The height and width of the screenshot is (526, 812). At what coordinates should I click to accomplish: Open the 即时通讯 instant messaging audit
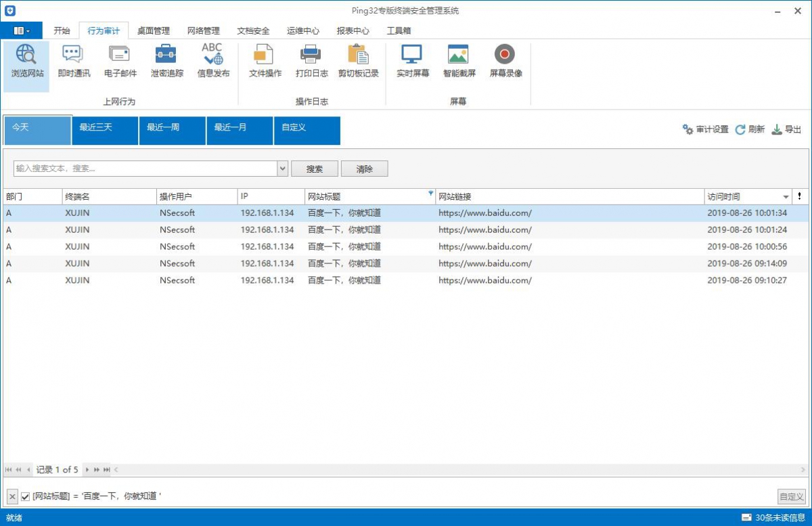tap(73, 62)
